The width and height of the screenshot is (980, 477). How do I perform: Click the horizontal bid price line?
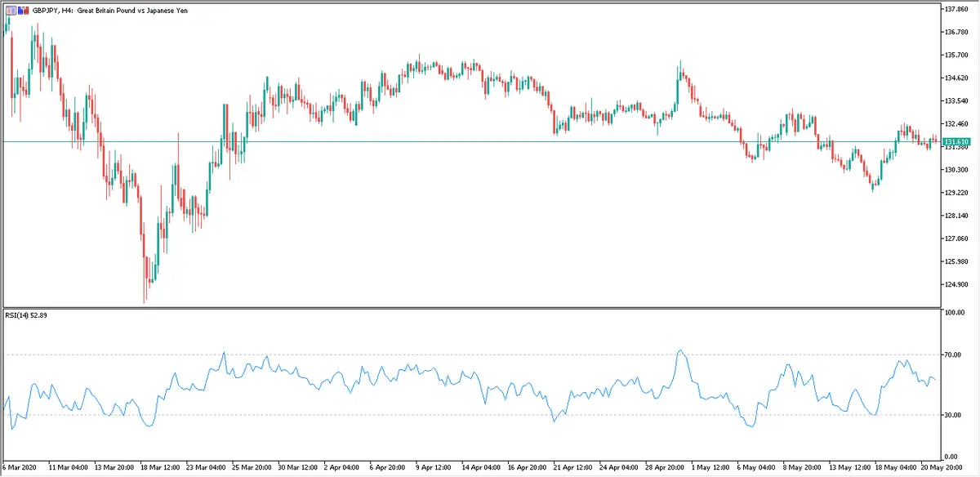coord(490,141)
